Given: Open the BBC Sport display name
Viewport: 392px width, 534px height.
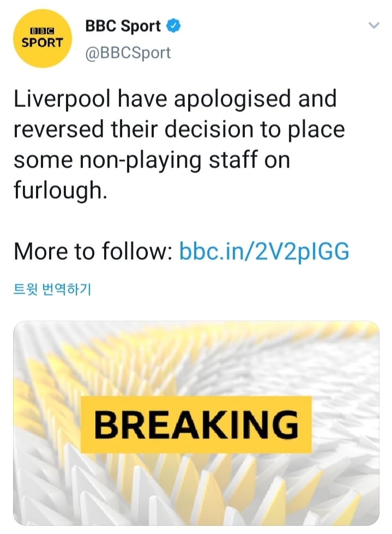Looking at the screenshot, I should pos(123,26).
